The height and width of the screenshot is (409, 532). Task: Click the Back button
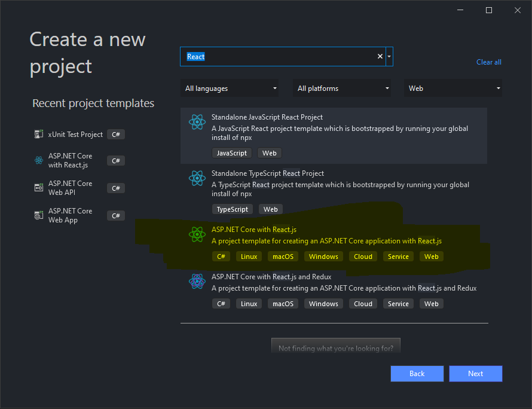click(x=417, y=373)
